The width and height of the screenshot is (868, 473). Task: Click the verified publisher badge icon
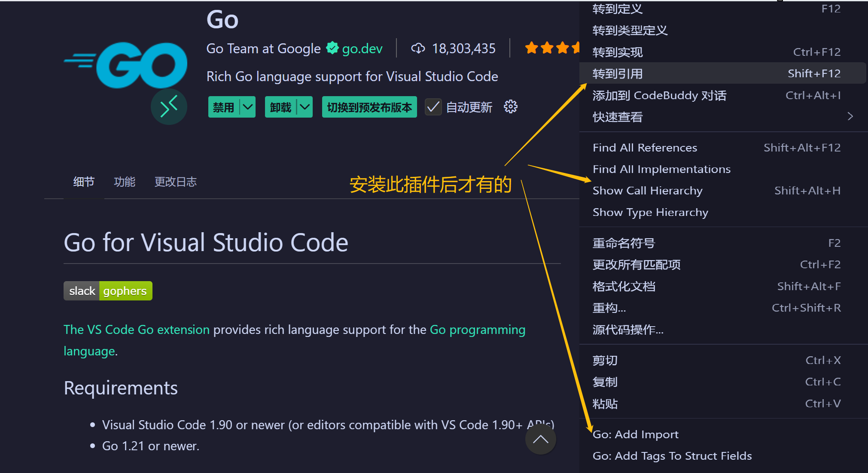click(332, 48)
